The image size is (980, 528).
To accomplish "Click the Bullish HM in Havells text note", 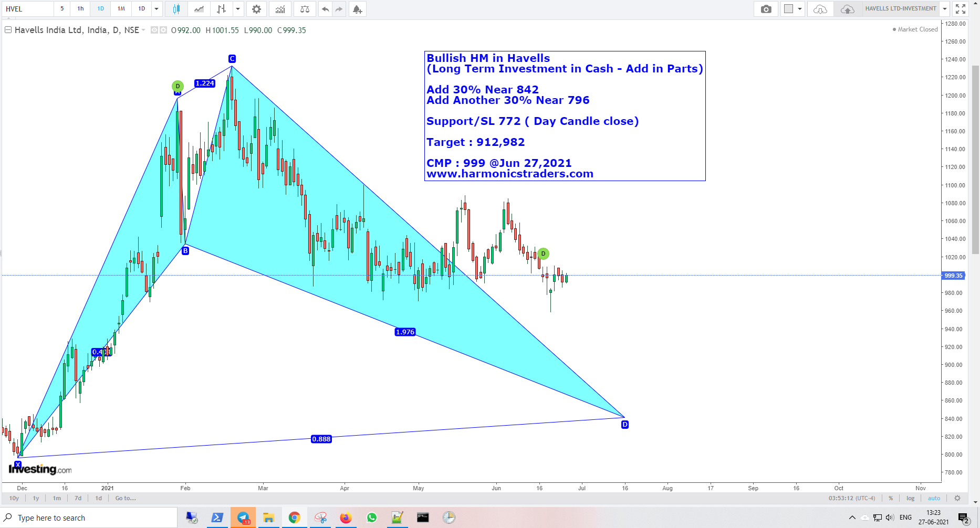I will coord(565,116).
